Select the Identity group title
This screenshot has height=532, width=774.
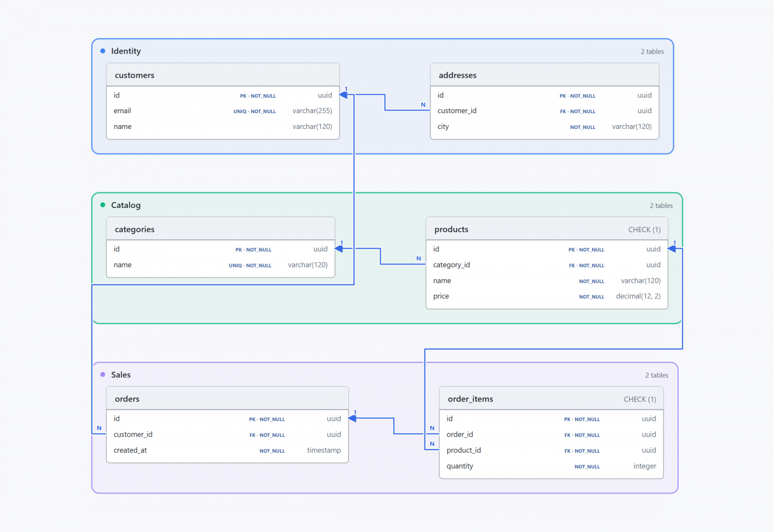tap(126, 51)
